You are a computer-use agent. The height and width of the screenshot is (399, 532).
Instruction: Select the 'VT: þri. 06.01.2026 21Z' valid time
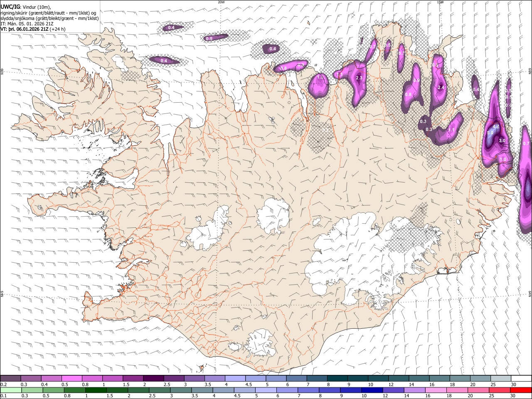25,30
